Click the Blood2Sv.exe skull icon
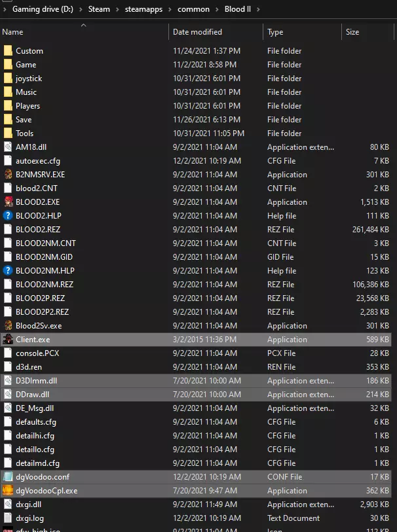 click(x=8, y=325)
